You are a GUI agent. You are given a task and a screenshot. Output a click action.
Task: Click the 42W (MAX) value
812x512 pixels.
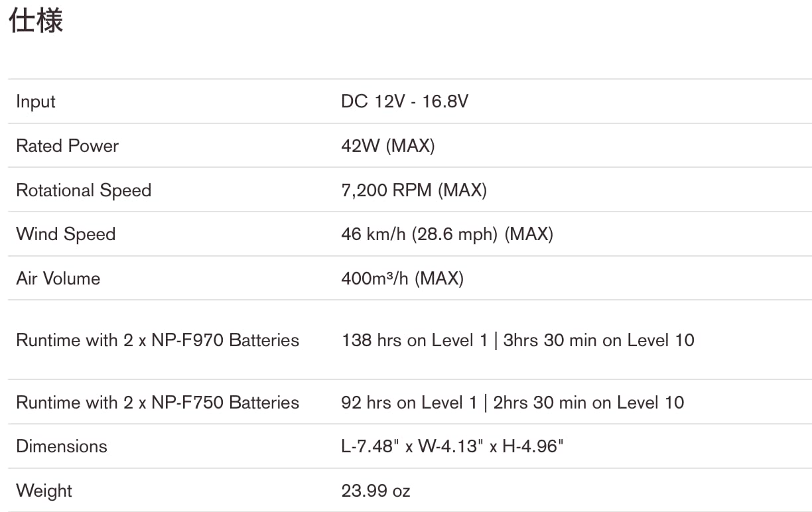387,146
